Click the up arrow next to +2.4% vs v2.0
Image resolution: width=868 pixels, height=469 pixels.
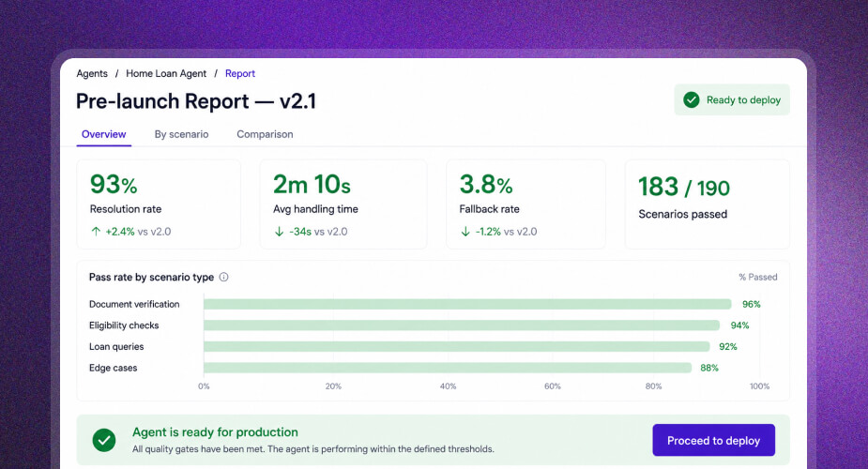[96, 231]
